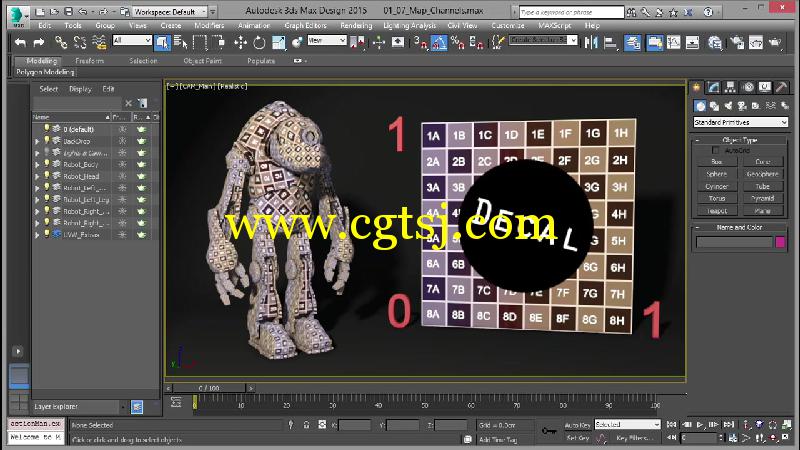
Task: Toggle visibility bulb of BackDrop layer
Action: tap(47, 140)
